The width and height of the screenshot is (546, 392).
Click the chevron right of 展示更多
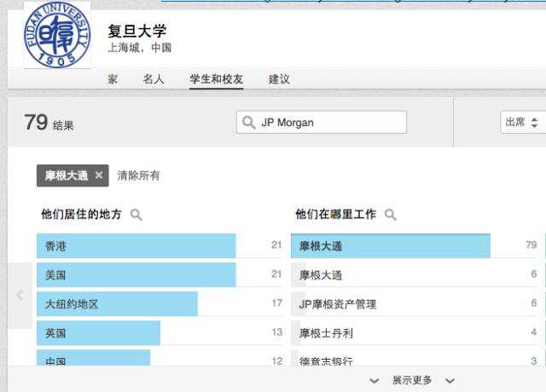pyautogui.click(x=450, y=381)
